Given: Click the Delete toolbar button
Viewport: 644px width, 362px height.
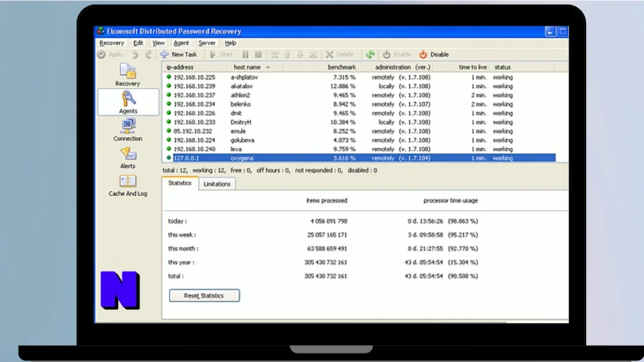Looking at the screenshot, I should 340,54.
